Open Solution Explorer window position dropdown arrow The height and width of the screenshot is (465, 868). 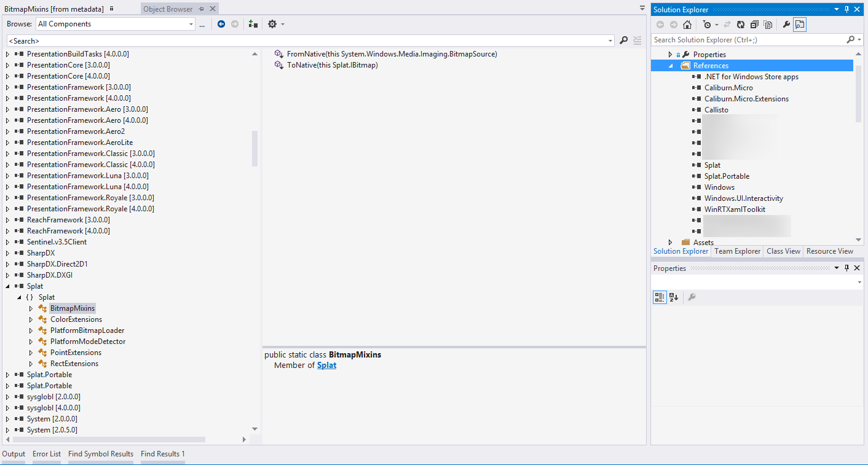(x=836, y=10)
